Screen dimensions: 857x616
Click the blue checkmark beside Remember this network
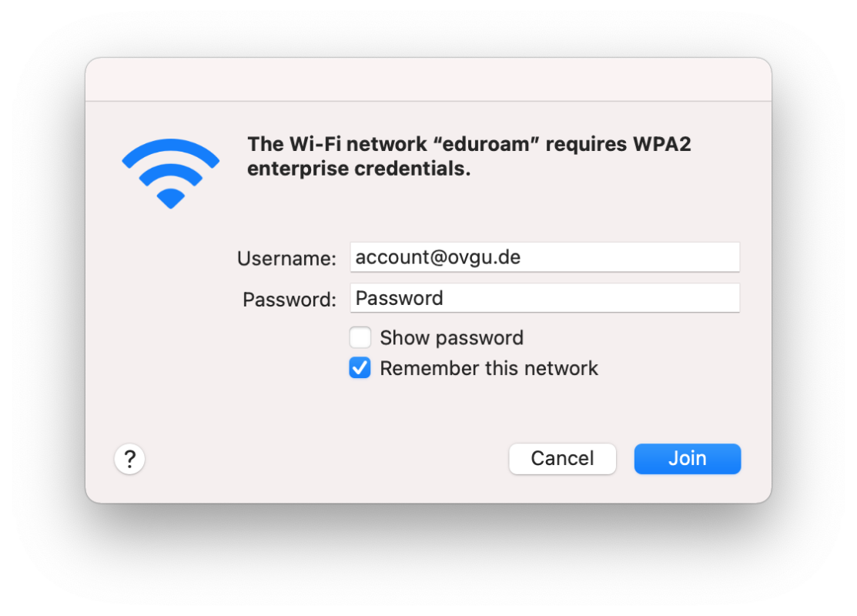[x=360, y=368]
